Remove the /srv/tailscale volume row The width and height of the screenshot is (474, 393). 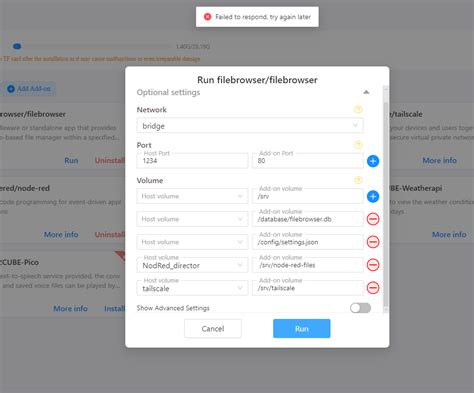coord(373,288)
